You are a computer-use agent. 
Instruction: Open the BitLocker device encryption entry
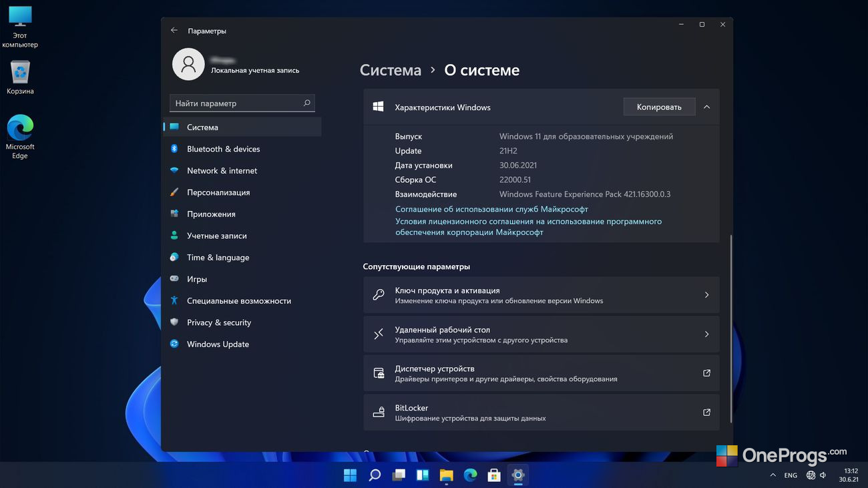pyautogui.click(x=541, y=413)
